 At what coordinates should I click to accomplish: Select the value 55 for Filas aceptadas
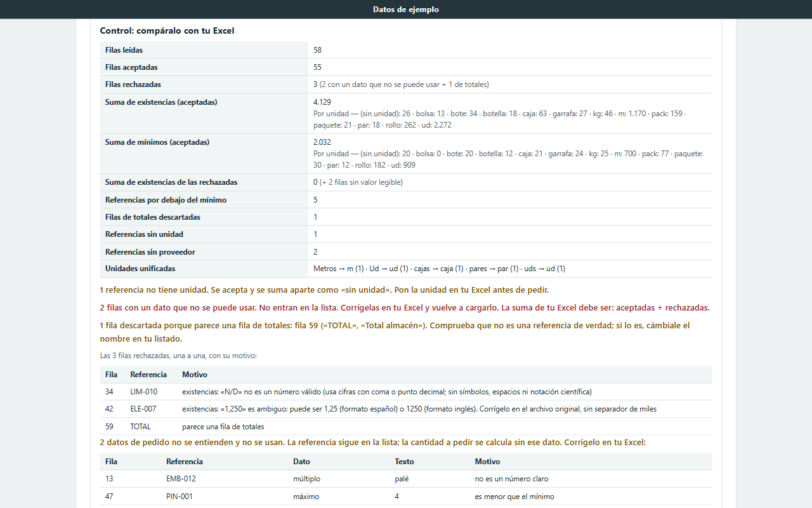318,67
